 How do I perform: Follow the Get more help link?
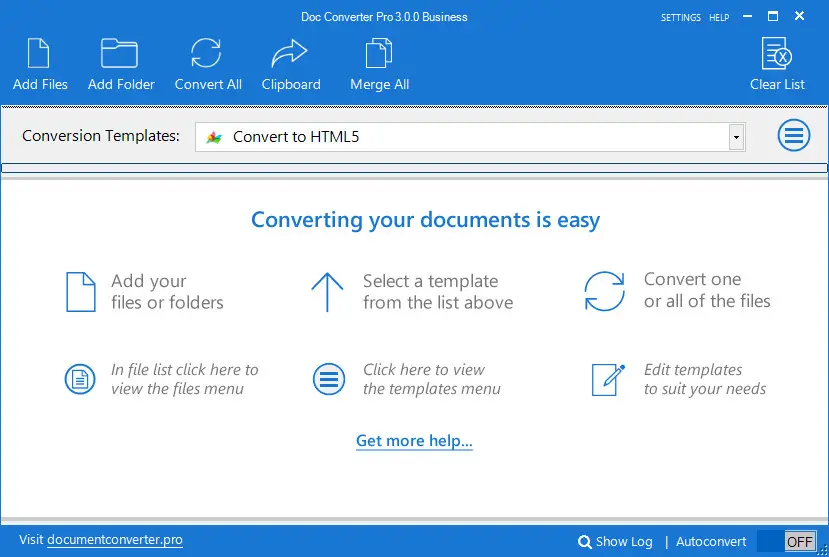point(414,441)
